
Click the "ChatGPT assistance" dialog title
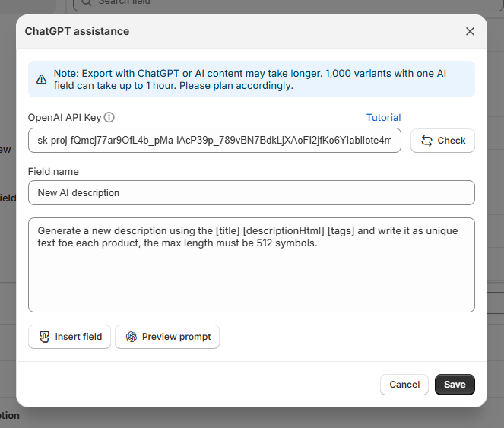pos(77,31)
